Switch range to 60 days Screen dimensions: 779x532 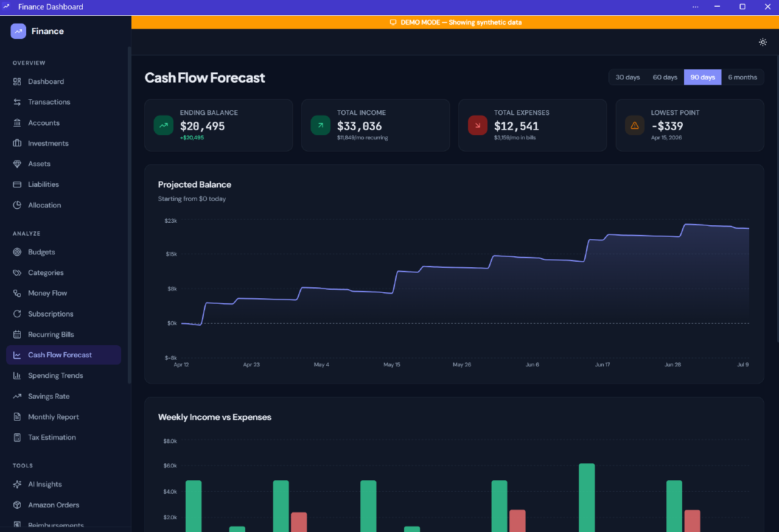pyautogui.click(x=665, y=77)
